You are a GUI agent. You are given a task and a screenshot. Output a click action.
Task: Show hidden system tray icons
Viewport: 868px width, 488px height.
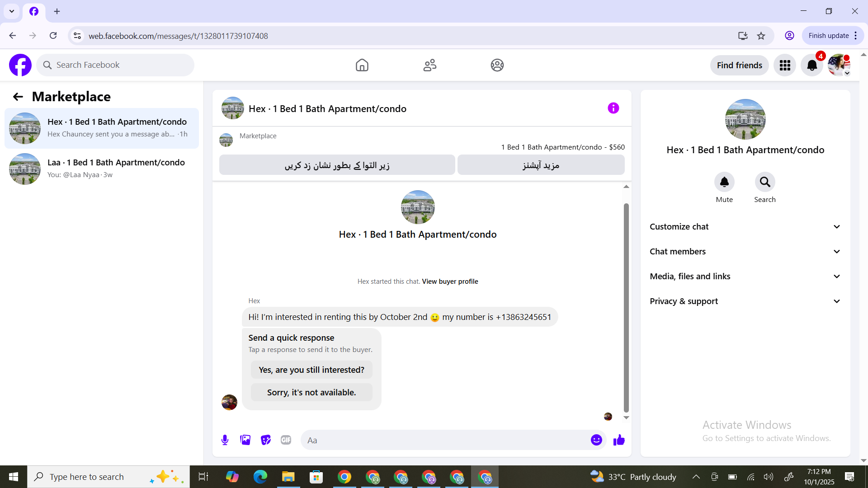(696, 477)
